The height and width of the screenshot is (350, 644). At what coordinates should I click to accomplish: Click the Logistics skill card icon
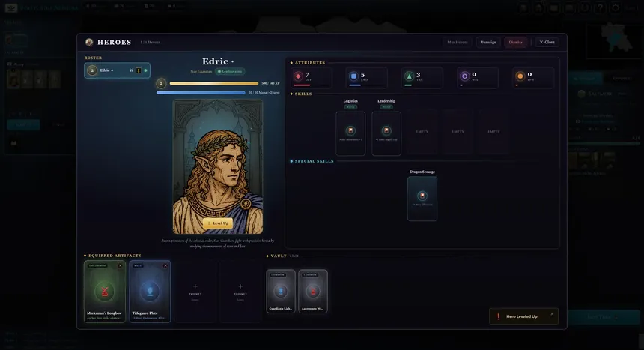[x=350, y=130]
